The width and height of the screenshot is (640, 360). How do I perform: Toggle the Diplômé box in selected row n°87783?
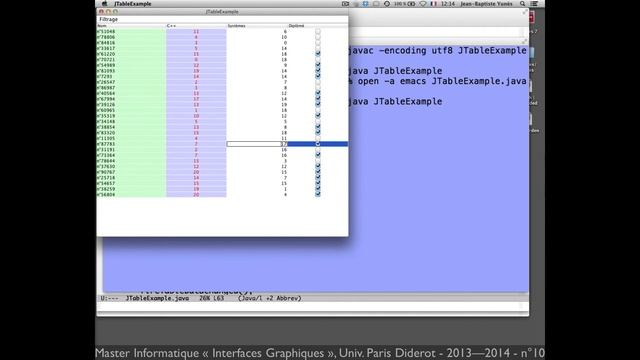[318, 144]
